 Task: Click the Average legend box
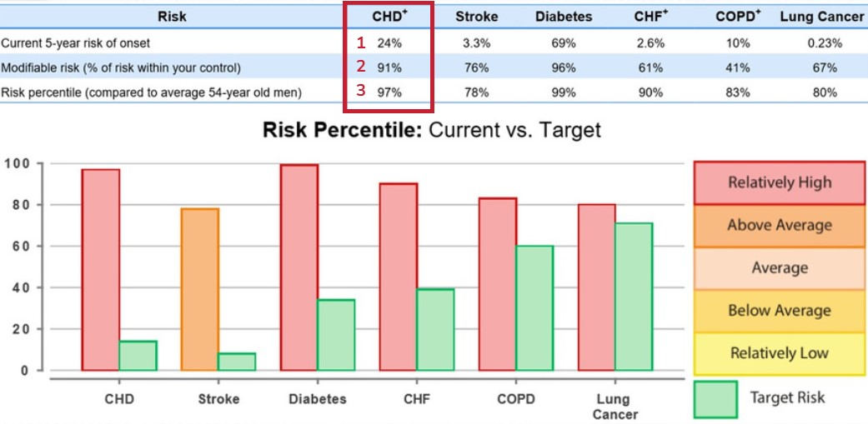pos(780,268)
